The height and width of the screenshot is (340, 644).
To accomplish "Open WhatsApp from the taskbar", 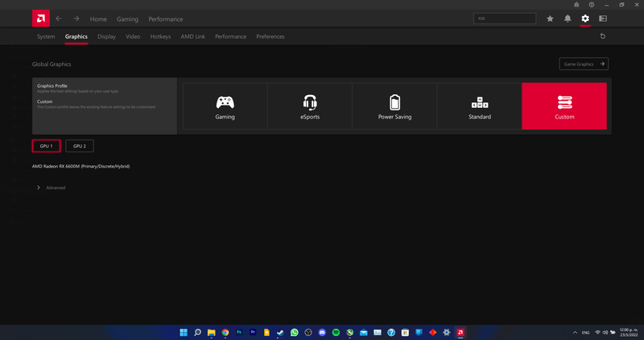I will point(295,332).
